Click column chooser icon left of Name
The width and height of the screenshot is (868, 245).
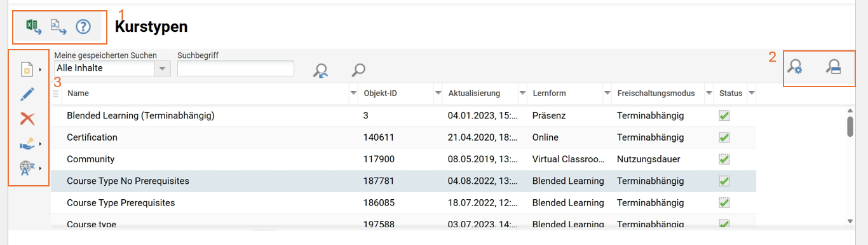(56, 94)
